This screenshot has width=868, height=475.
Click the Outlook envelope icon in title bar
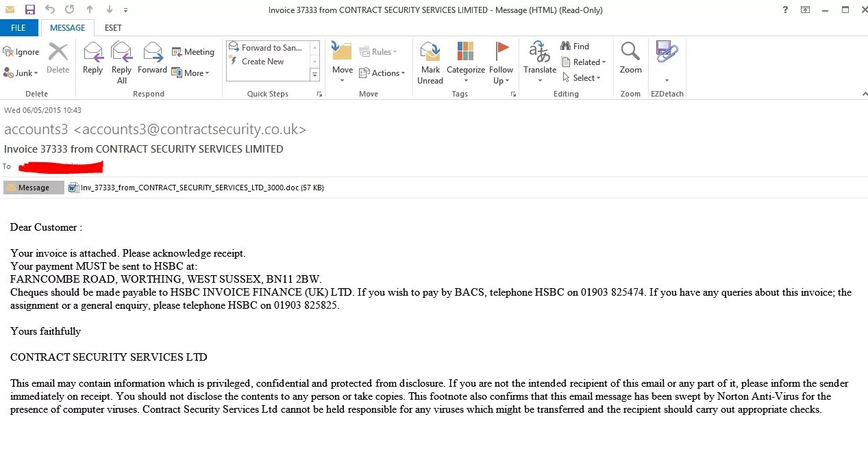tap(10, 10)
